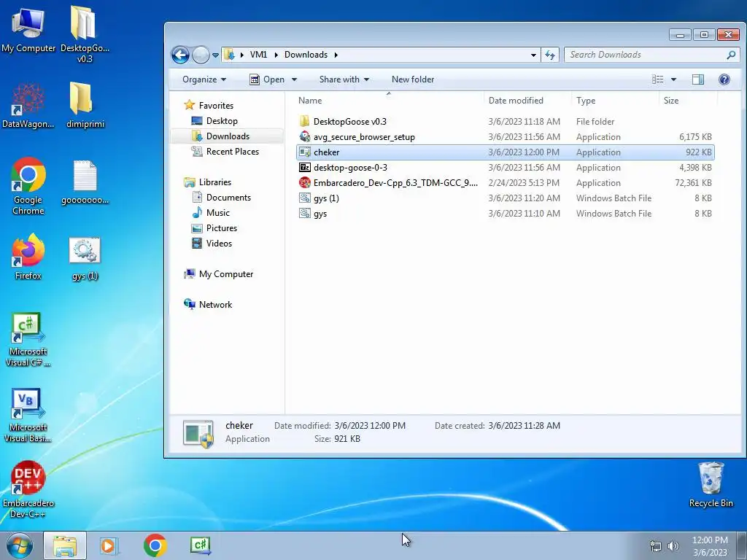The image size is (747, 560).
Task: Show the preview pane button
Action: tap(698, 79)
